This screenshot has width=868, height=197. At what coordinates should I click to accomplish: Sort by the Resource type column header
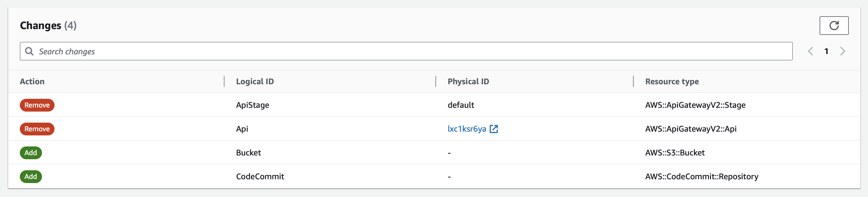[671, 81]
